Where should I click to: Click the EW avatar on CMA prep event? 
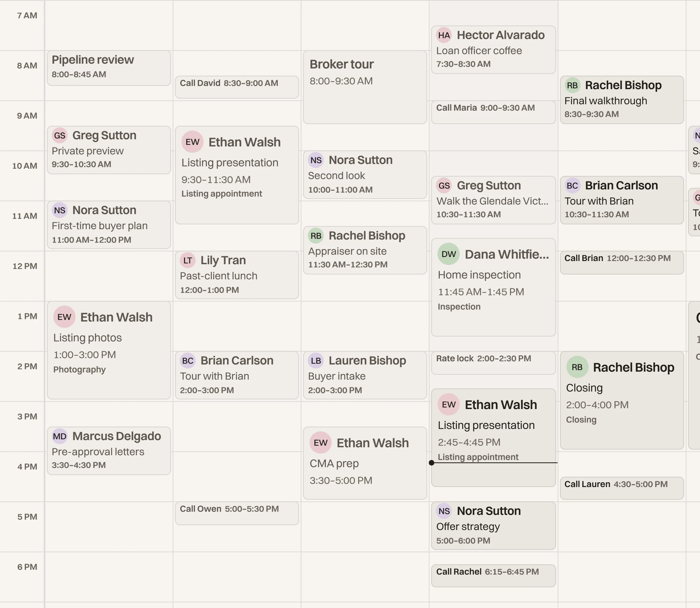click(x=321, y=442)
